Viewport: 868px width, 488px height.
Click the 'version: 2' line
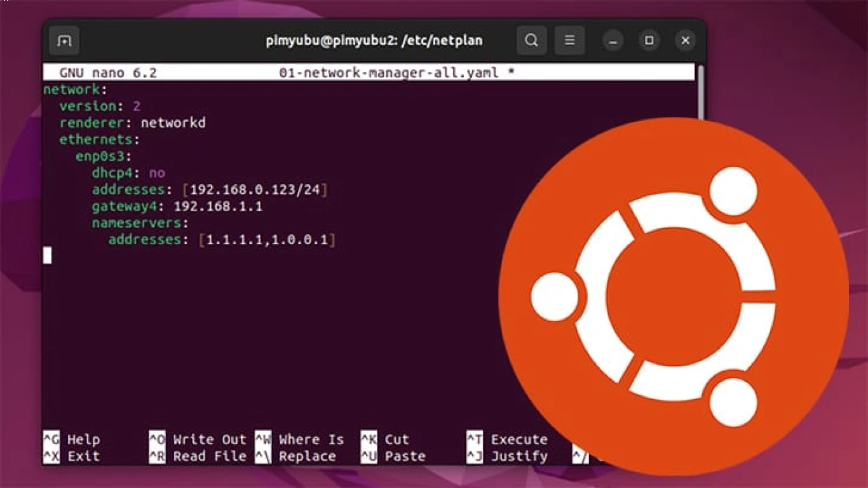coord(100,106)
